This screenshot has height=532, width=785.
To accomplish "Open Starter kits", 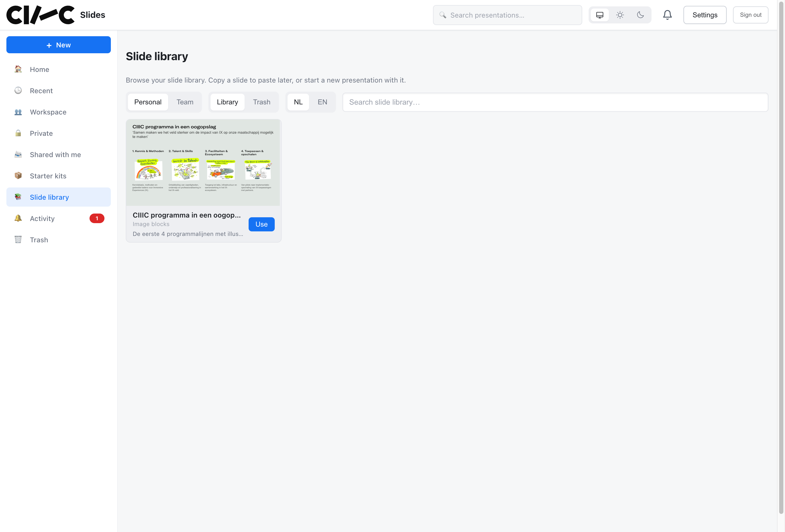I will tap(58, 175).
